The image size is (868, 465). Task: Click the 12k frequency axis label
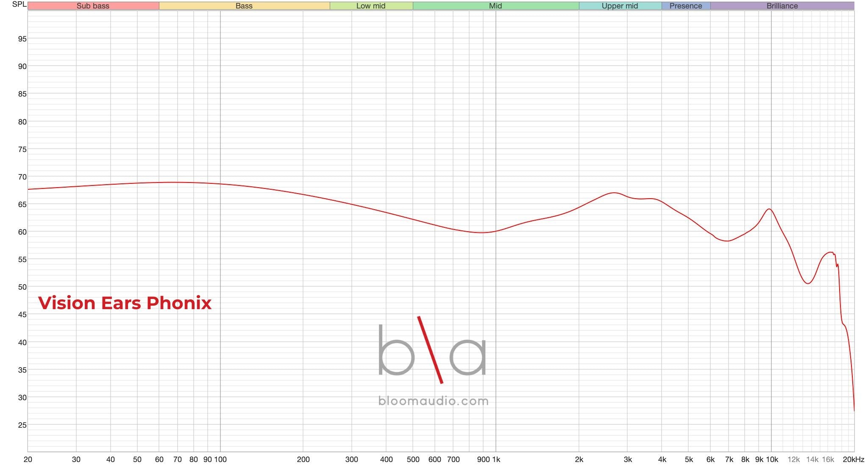click(793, 459)
